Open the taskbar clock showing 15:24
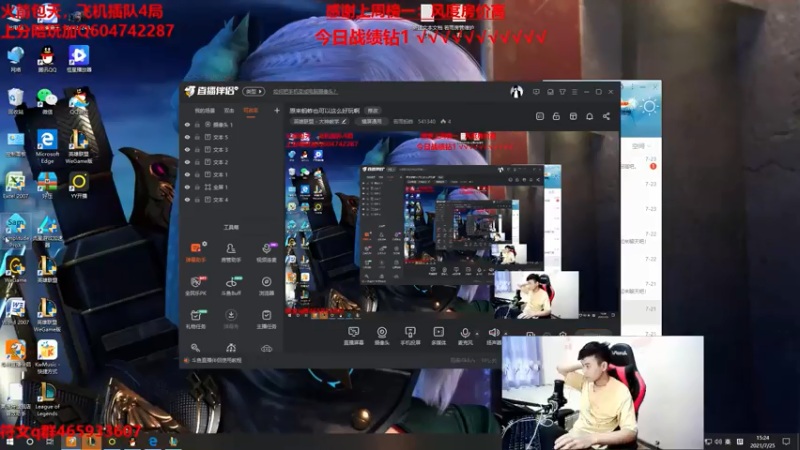 pos(763,441)
